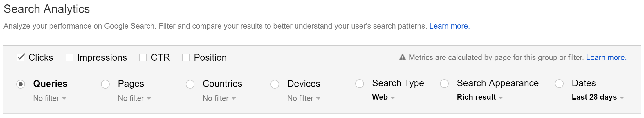644x118 pixels.
Task: Select the Search Appearance radio button
Action: pyautogui.click(x=444, y=84)
